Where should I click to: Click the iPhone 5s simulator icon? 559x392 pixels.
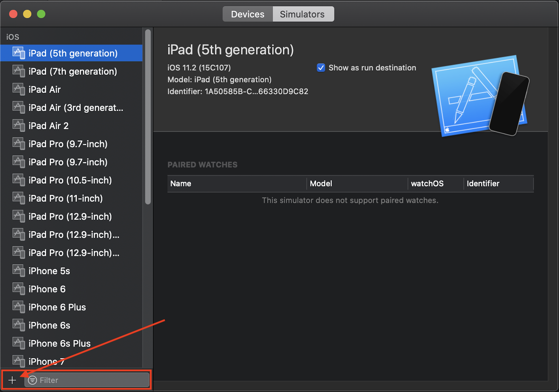[19, 271]
